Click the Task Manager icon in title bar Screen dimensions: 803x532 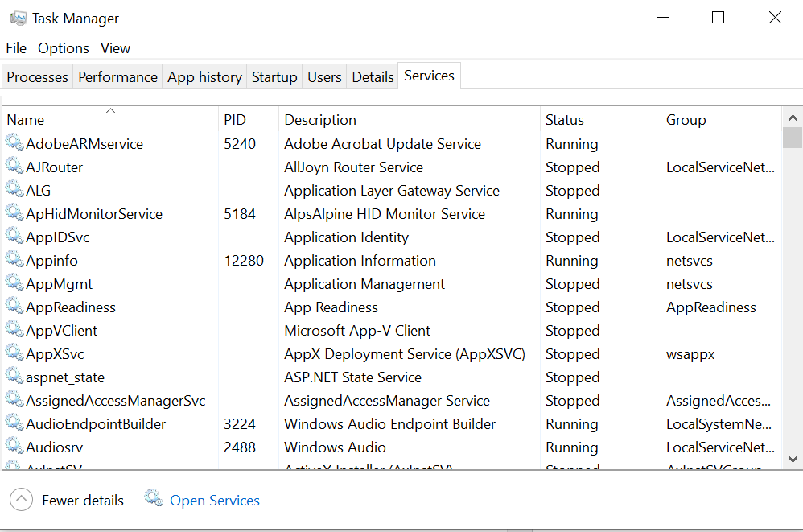coord(18,17)
